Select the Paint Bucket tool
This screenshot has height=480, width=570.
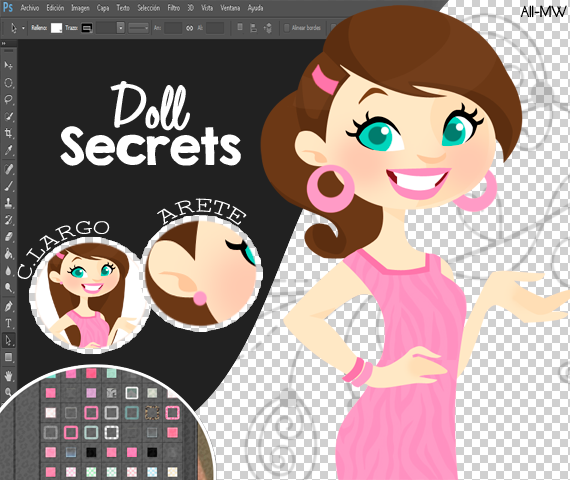coord(8,253)
